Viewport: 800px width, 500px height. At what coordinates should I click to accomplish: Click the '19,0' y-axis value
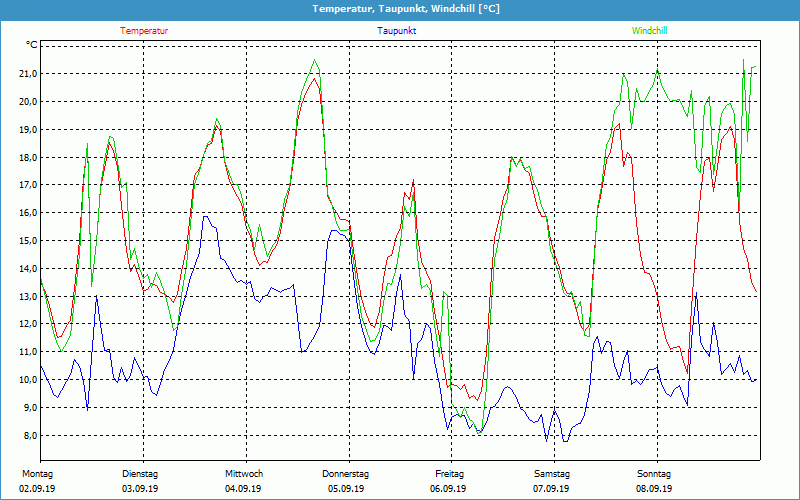pos(28,130)
